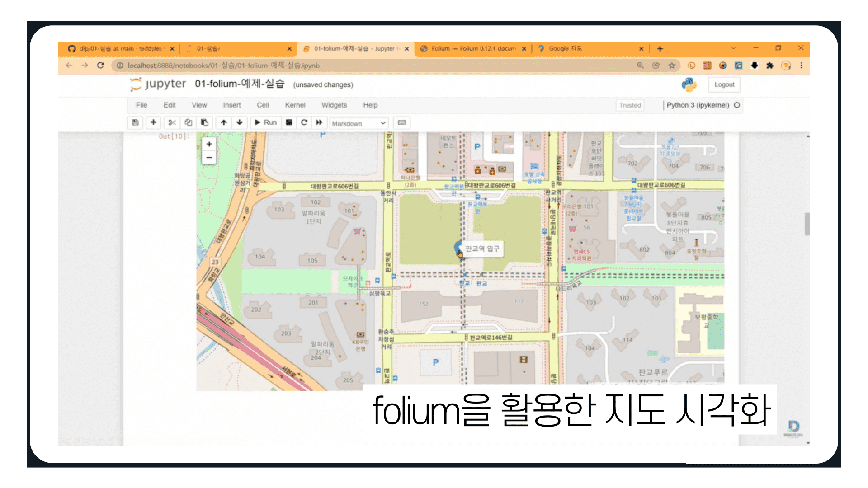Open the Markdown cell type dropdown
Screen dimensions: 868x488
pyautogui.click(x=359, y=123)
